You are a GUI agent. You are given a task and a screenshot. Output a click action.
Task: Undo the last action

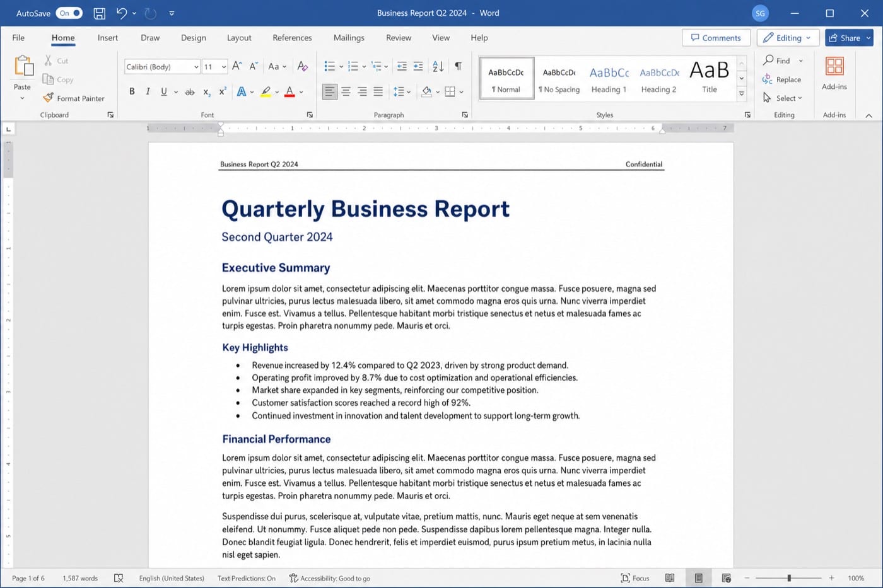(121, 13)
